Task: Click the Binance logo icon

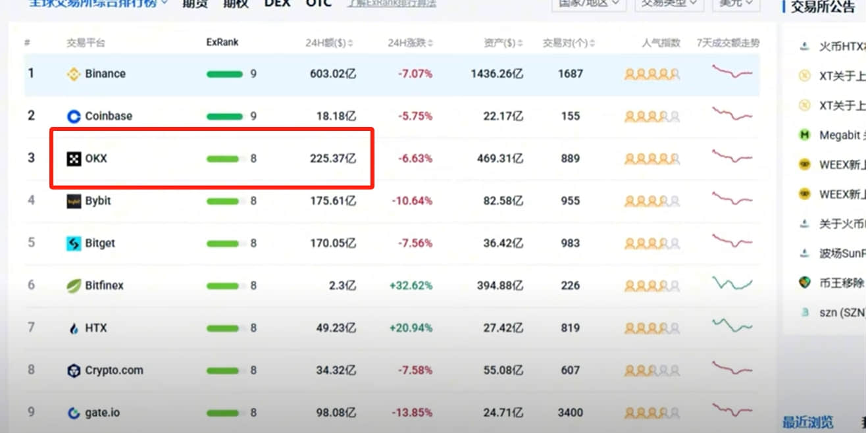Action: (x=74, y=74)
